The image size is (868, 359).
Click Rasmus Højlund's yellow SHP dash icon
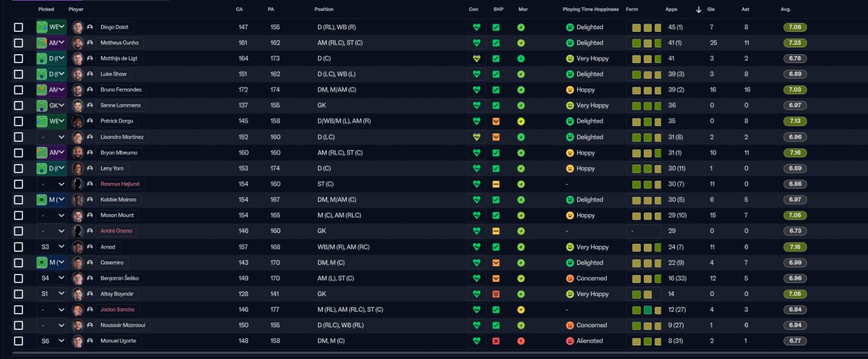coord(496,184)
